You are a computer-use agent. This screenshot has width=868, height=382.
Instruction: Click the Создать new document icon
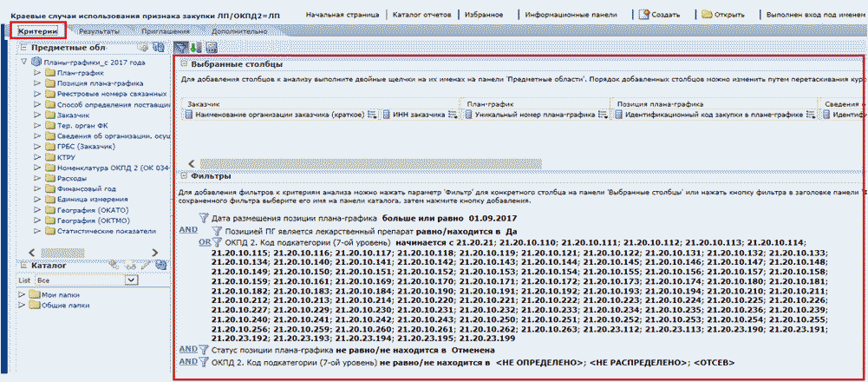(644, 15)
